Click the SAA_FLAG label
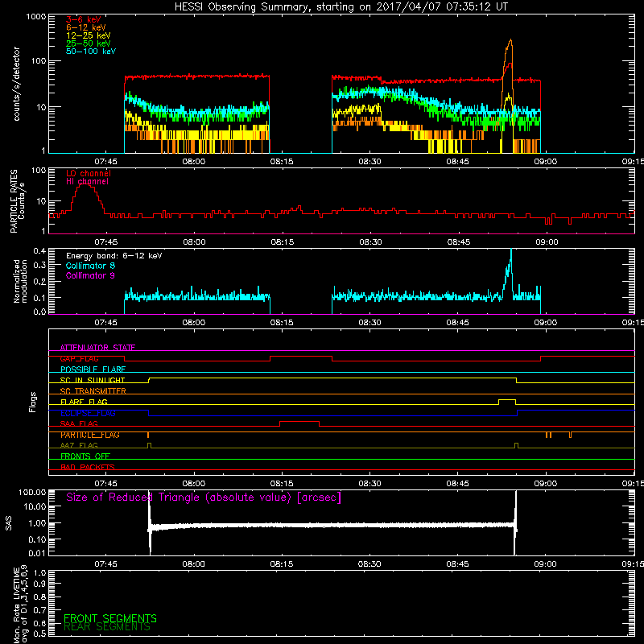This screenshot has width=644, height=644. (79, 423)
